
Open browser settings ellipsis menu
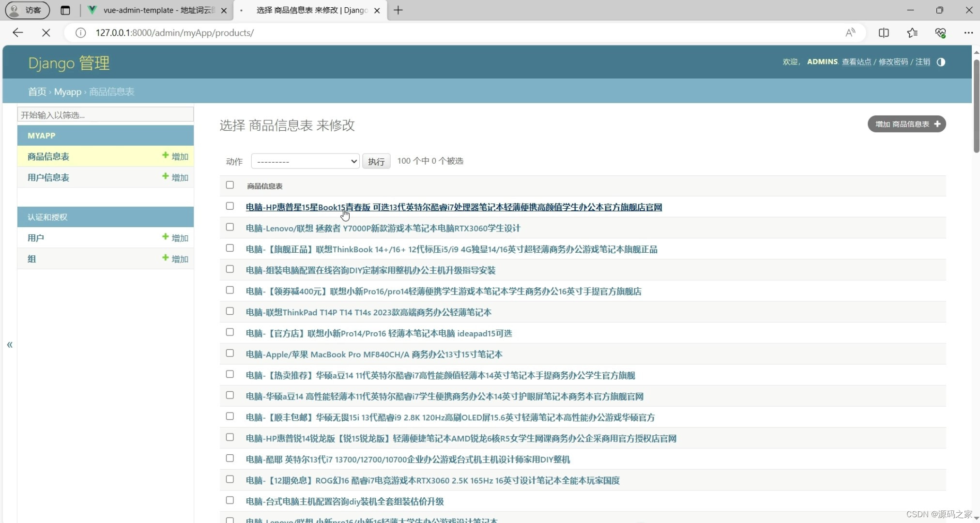[x=968, y=32]
